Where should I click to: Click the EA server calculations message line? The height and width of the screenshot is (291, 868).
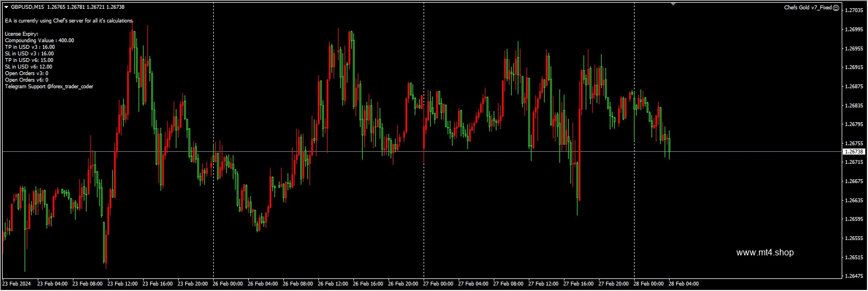click(x=69, y=21)
